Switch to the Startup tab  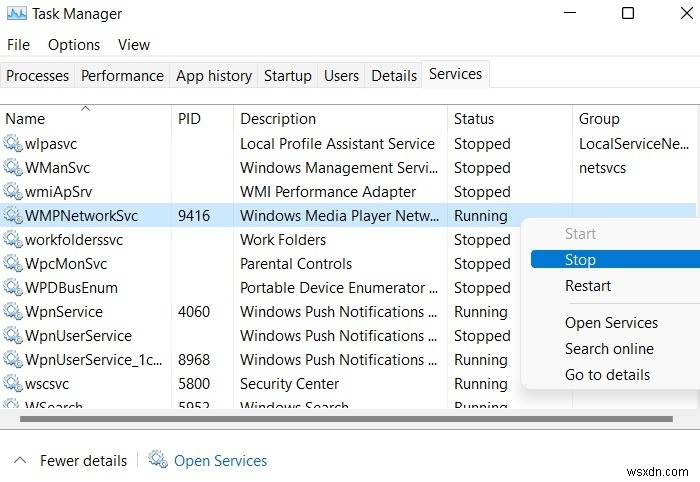coord(288,75)
